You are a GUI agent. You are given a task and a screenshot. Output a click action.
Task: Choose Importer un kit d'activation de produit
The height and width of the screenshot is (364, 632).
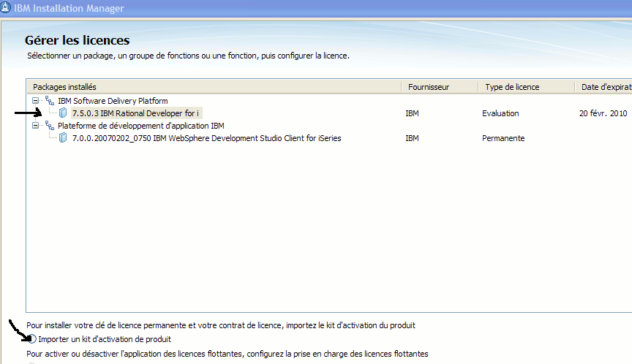32,339
